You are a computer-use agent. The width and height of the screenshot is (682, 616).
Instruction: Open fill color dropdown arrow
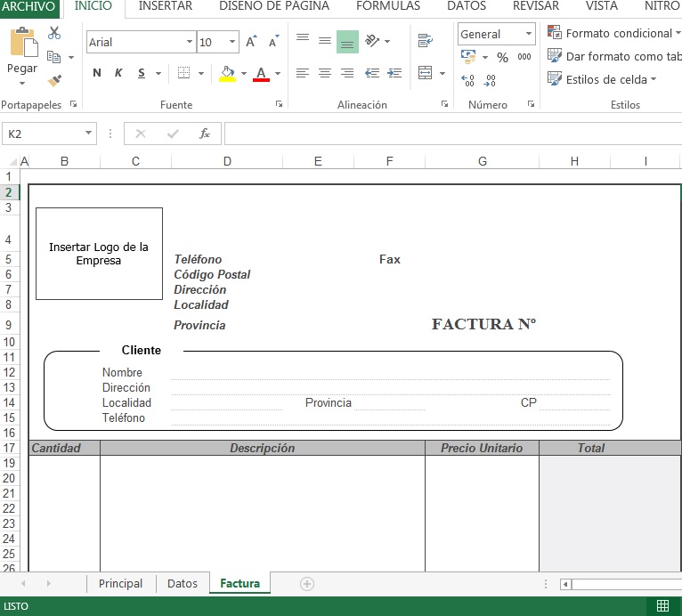pos(244,73)
